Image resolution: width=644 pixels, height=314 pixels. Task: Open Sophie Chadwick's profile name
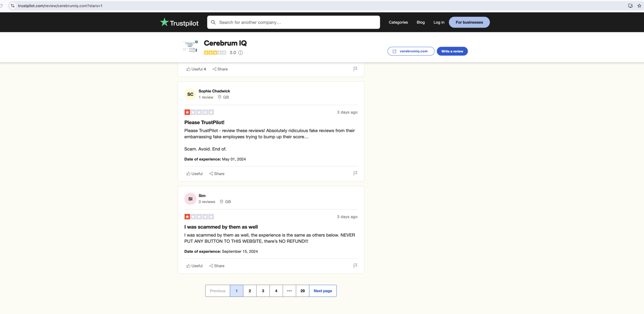214,91
